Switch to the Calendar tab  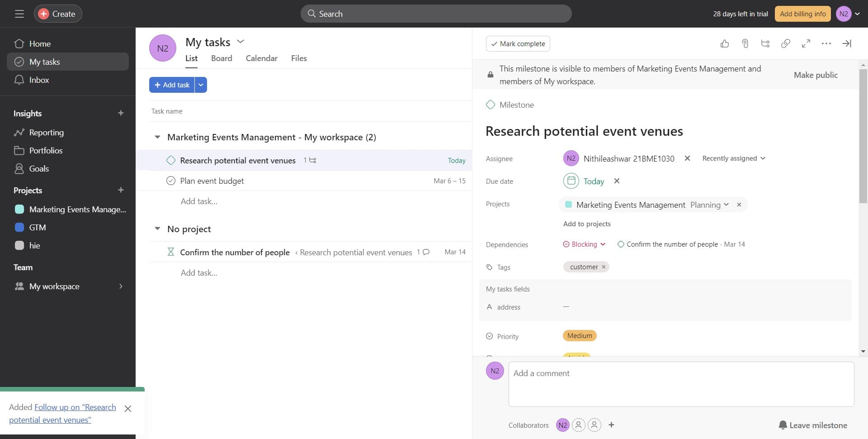pyautogui.click(x=261, y=58)
